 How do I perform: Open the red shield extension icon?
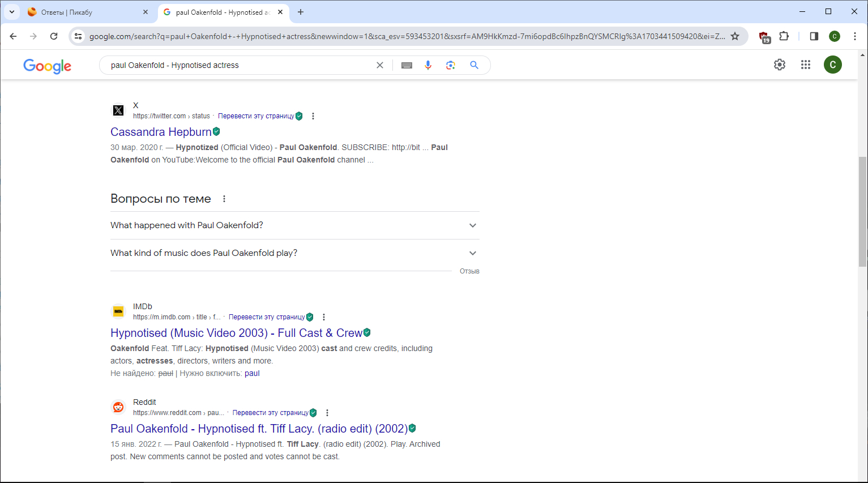[764, 37]
